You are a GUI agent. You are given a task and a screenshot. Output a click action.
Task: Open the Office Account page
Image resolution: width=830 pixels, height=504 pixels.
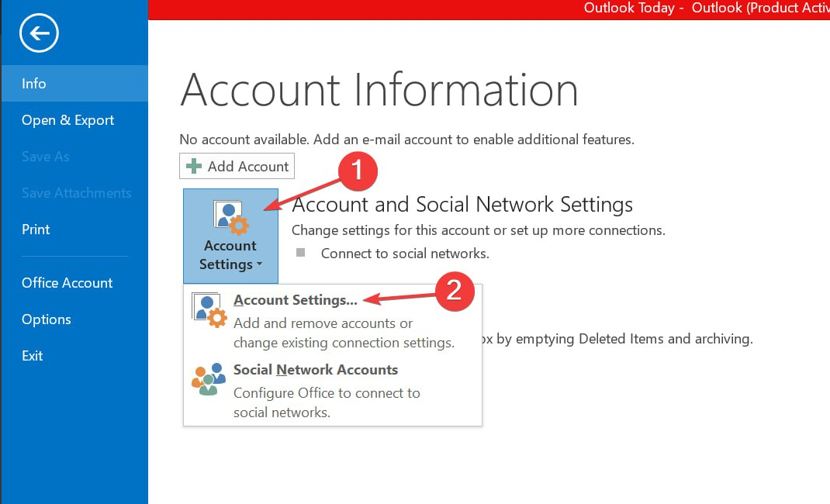74,283
